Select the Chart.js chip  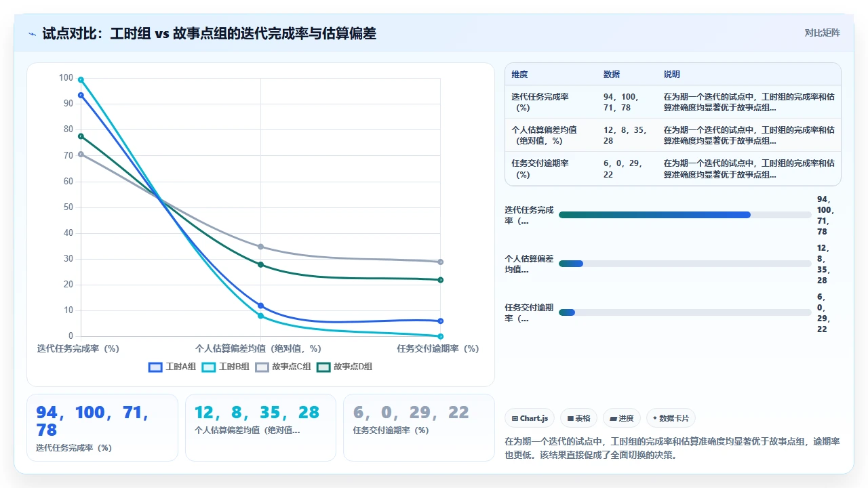click(530, 418)
